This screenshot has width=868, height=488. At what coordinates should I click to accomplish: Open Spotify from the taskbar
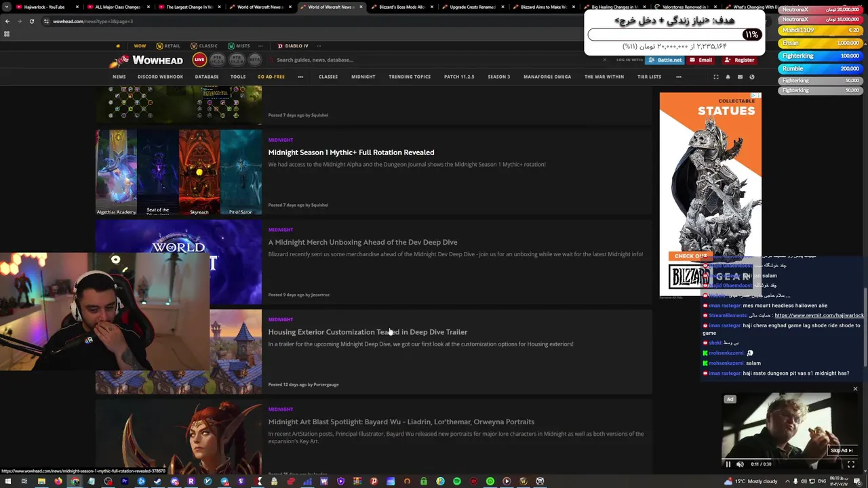pyautogui.click(x=456, y=481)
